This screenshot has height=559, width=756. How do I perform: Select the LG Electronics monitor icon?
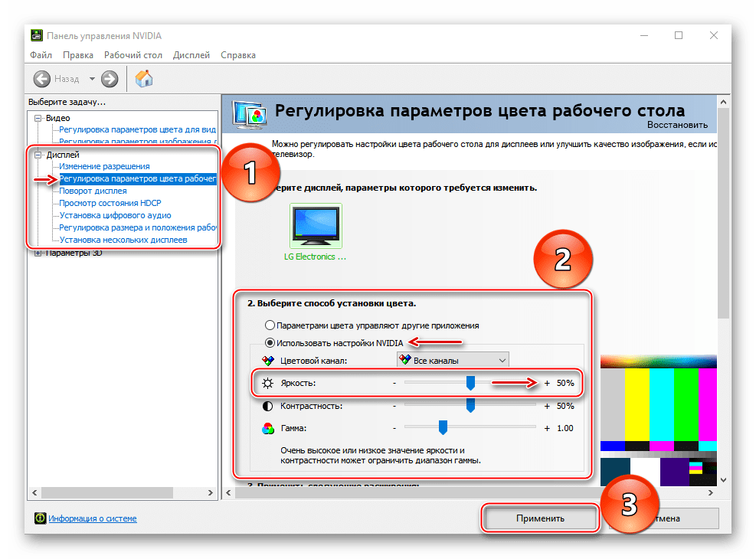click(x=316, y=226)
